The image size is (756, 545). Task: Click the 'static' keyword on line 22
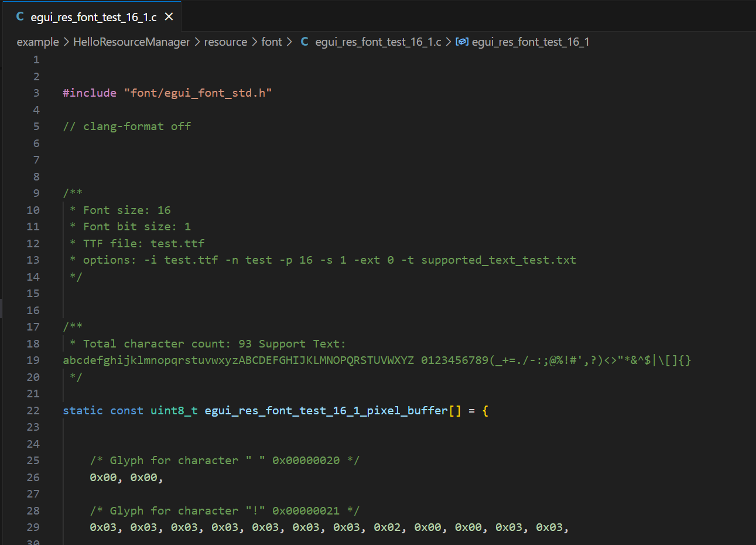point(83,411)
